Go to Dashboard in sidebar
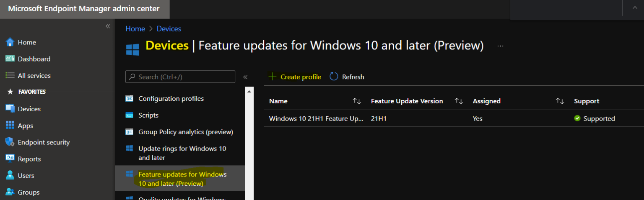 (34, 59)
